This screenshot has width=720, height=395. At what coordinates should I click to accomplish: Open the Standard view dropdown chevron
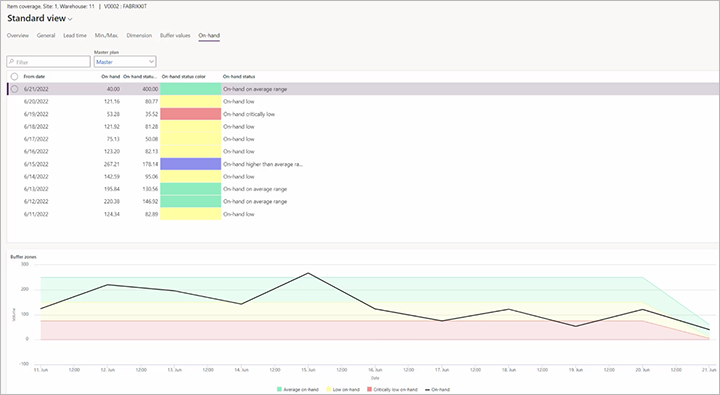[70, 19]
